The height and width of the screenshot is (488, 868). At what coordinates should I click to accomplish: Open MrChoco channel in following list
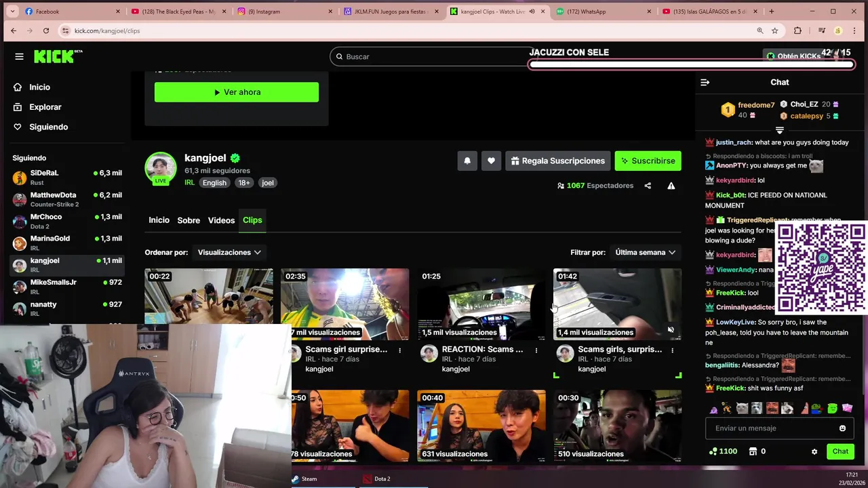pos(66,221)
